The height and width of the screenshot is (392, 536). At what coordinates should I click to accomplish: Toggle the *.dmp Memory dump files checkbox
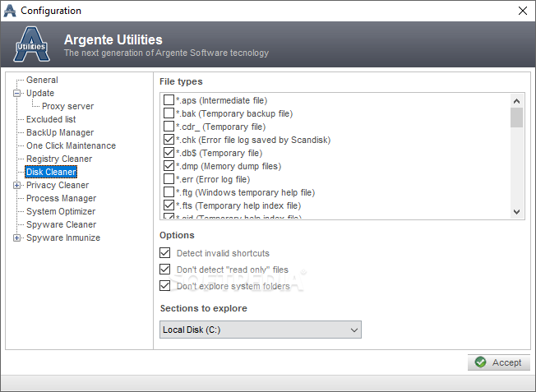click(169, 166)
